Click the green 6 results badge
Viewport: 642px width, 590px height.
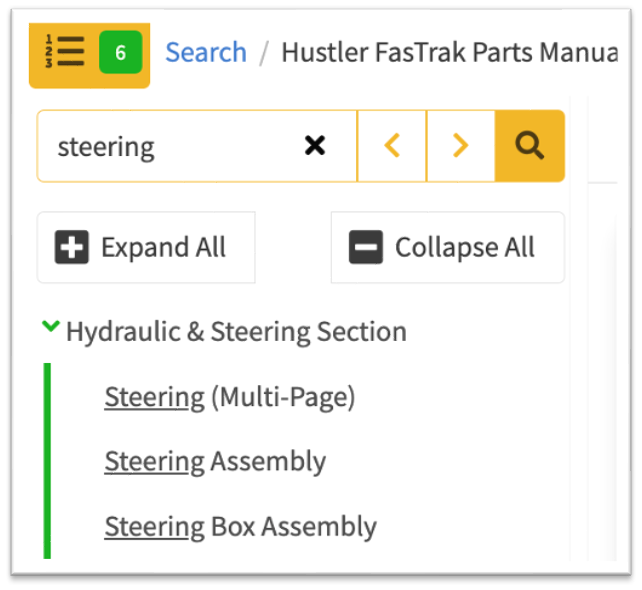click(120, 52)
